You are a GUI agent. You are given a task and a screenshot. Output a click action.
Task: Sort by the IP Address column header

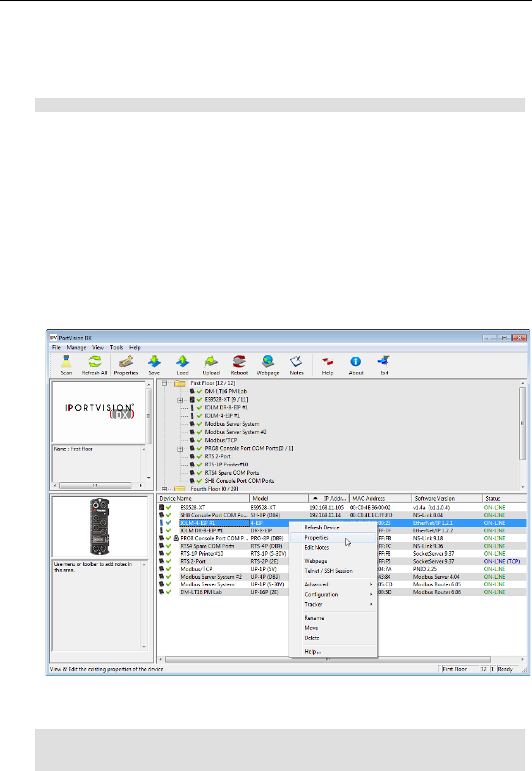pyautogui.click(x=328, y=499)
